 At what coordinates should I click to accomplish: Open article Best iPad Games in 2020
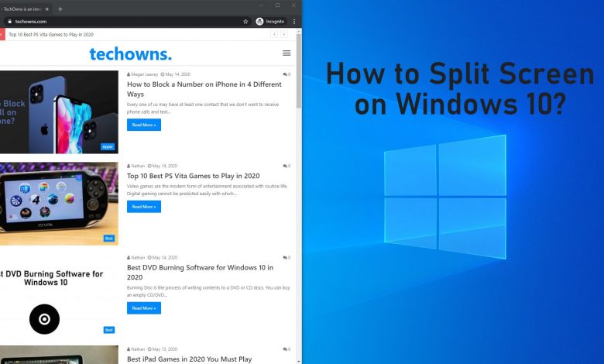coord(189,359)
